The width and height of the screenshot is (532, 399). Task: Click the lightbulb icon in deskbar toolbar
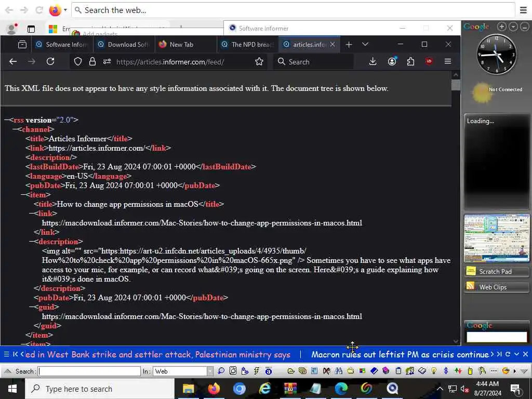pyautogui.click(x=434, y=371)
